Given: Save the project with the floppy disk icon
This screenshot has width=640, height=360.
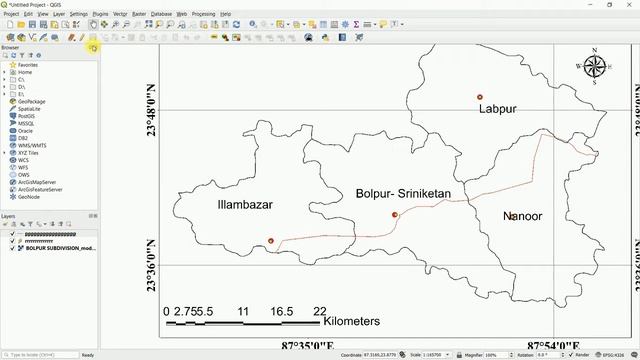Looking at the screenshot, I should click(x=32, y=25).
